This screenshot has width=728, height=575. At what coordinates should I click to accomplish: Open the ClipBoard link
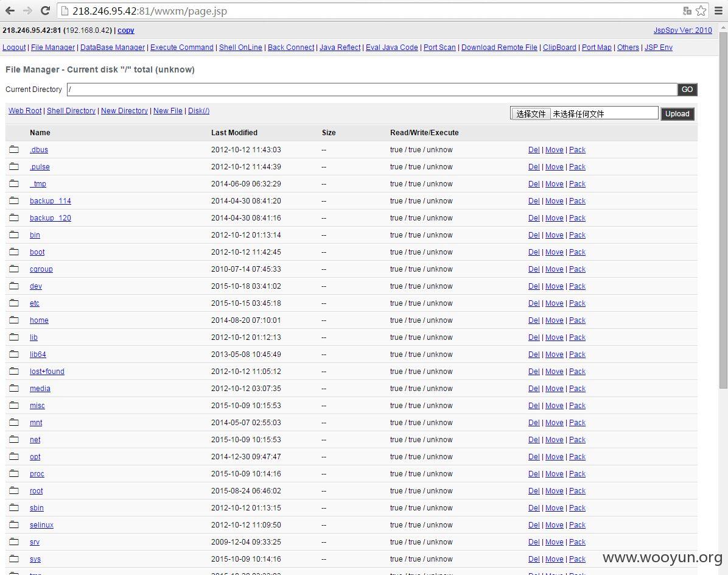point(559,48)
